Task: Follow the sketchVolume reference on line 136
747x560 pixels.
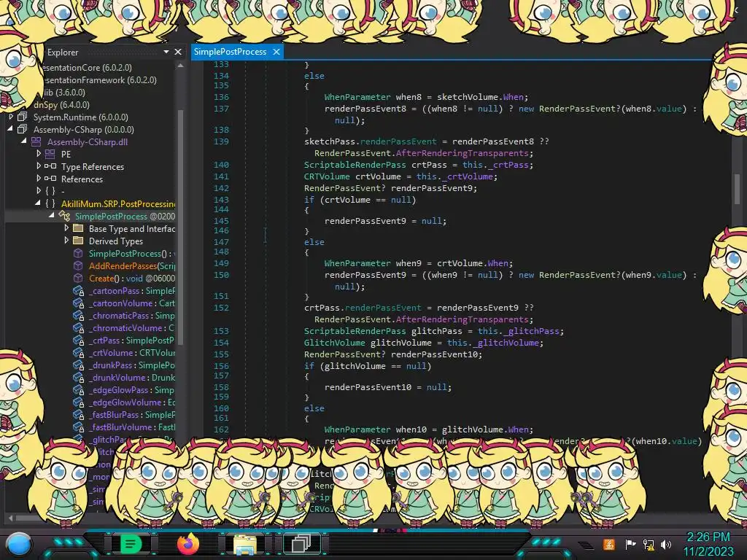Action: (468, 97)
